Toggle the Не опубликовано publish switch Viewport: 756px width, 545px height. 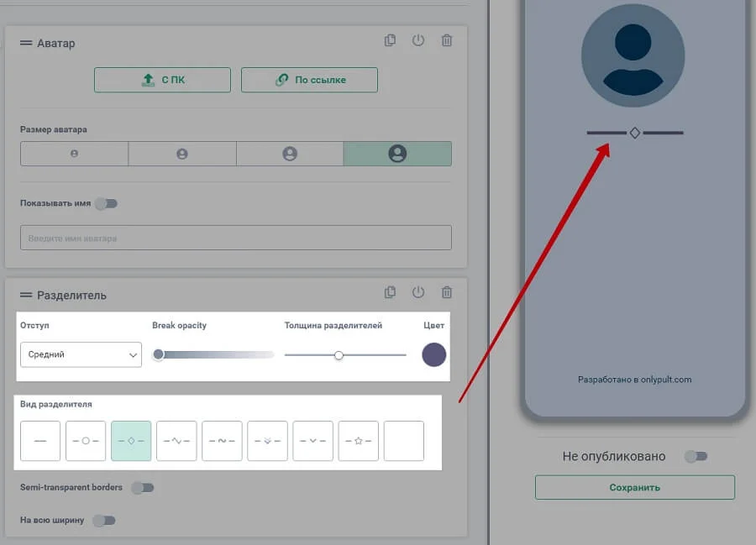pyautogui.click(x=696, y=456)
